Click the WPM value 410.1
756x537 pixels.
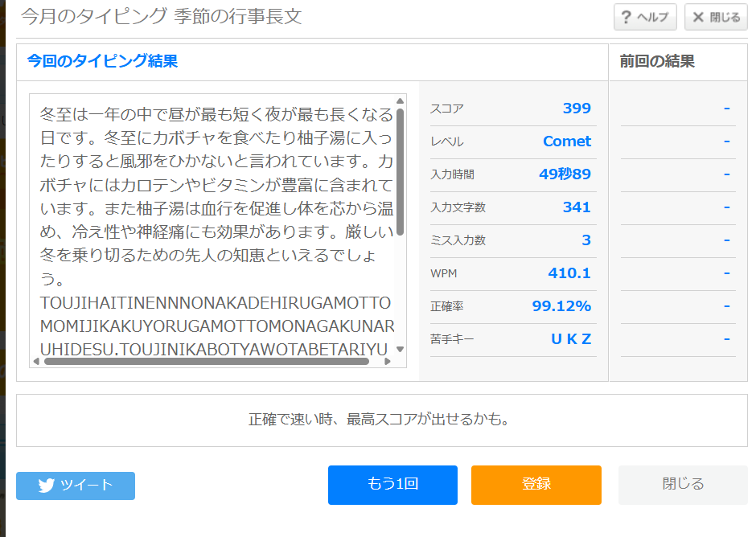[569, 273]
